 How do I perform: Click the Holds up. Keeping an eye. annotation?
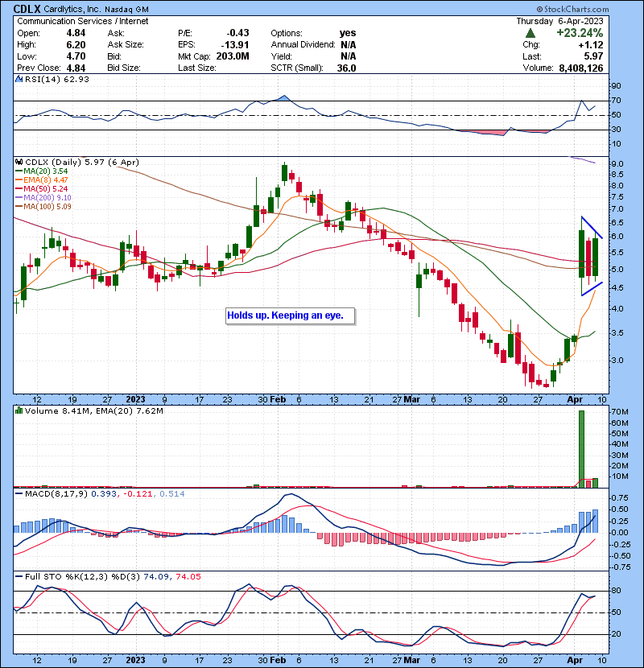[290, 315]
